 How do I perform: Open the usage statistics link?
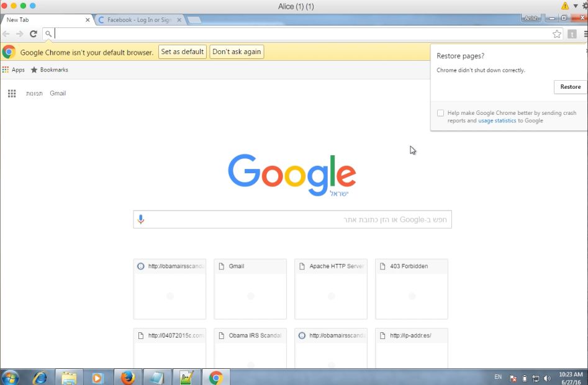coord(497,120)
